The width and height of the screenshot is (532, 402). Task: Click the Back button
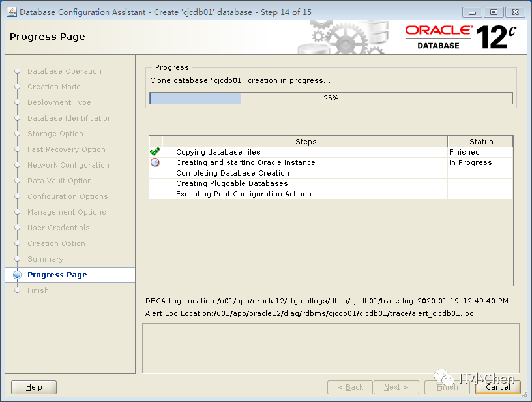tap(350, 387)
